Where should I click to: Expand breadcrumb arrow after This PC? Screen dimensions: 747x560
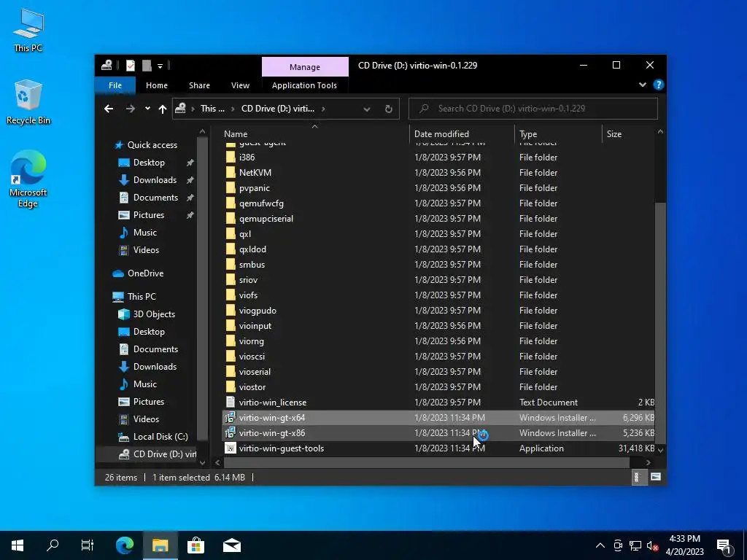[x=233, y=109]
